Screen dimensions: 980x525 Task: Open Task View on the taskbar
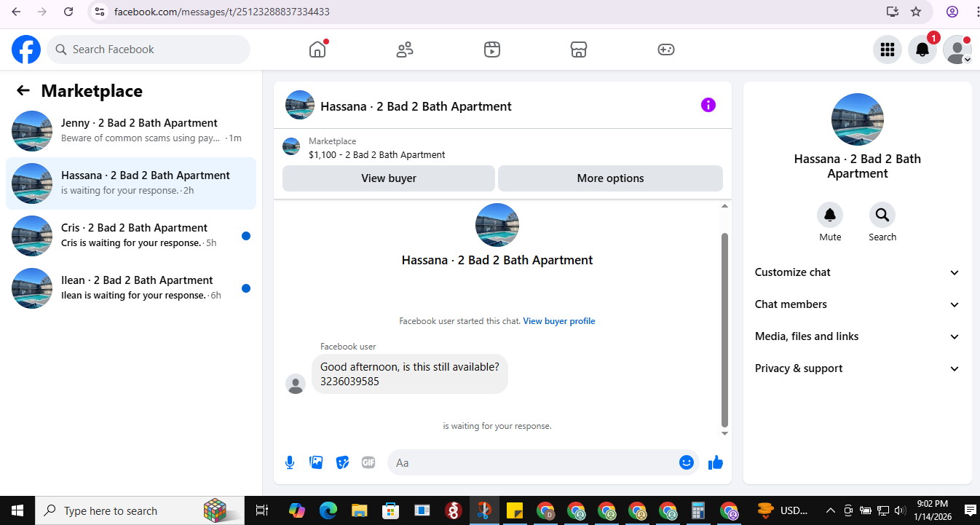click(263, 510)
